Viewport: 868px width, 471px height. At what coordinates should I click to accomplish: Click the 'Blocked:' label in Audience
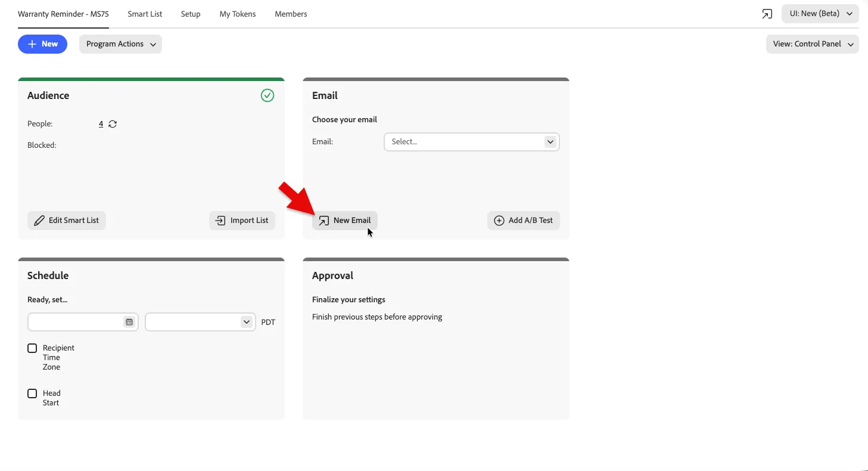click(x=42, y=145)
